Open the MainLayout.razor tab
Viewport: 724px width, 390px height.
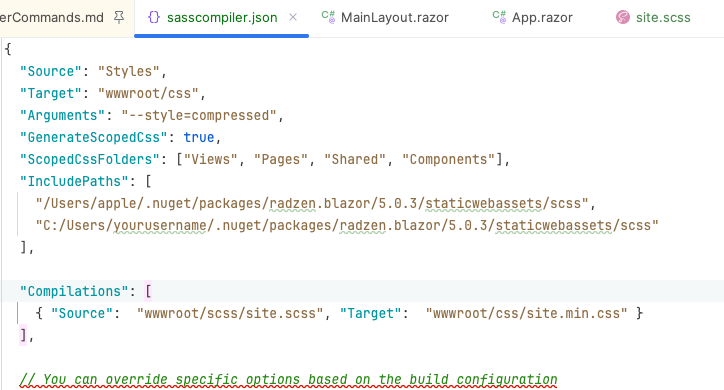point(395,18)
